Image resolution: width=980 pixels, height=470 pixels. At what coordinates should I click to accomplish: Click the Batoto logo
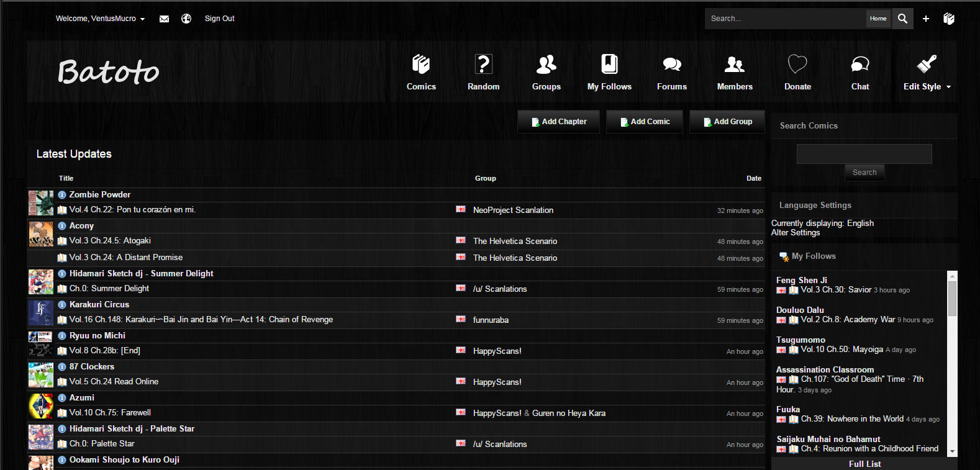[109, 72]
